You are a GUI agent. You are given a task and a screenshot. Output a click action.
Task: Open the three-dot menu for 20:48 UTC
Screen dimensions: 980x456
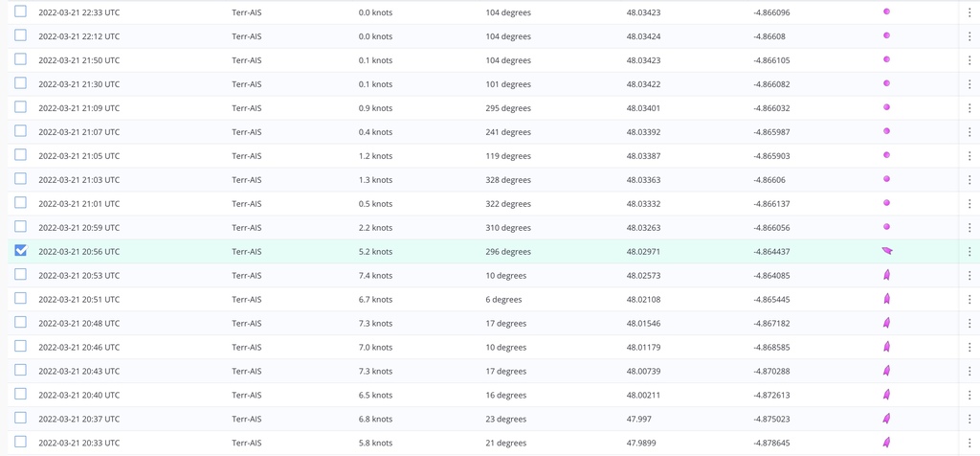[969, 324]
